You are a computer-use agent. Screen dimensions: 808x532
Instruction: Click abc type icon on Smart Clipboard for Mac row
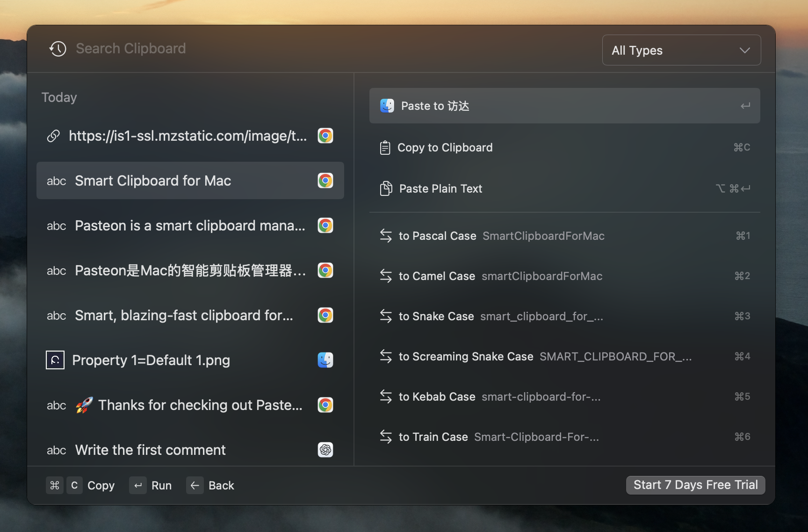[x=56, y=181]
